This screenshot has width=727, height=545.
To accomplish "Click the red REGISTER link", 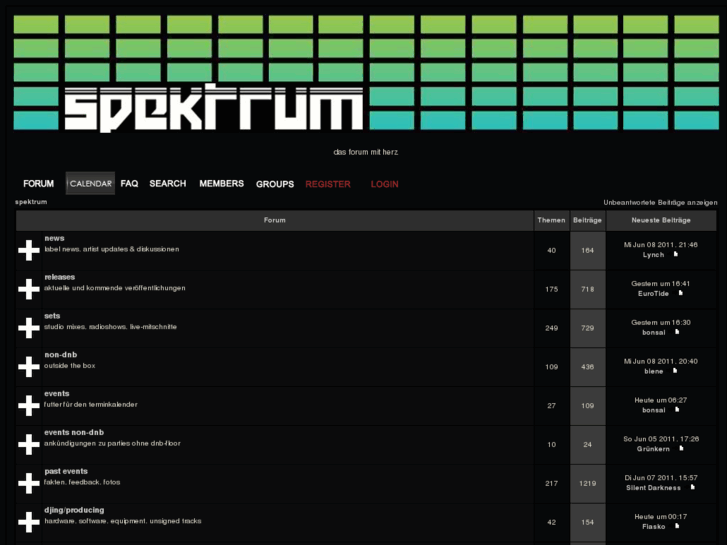I will tap(328, 184).
